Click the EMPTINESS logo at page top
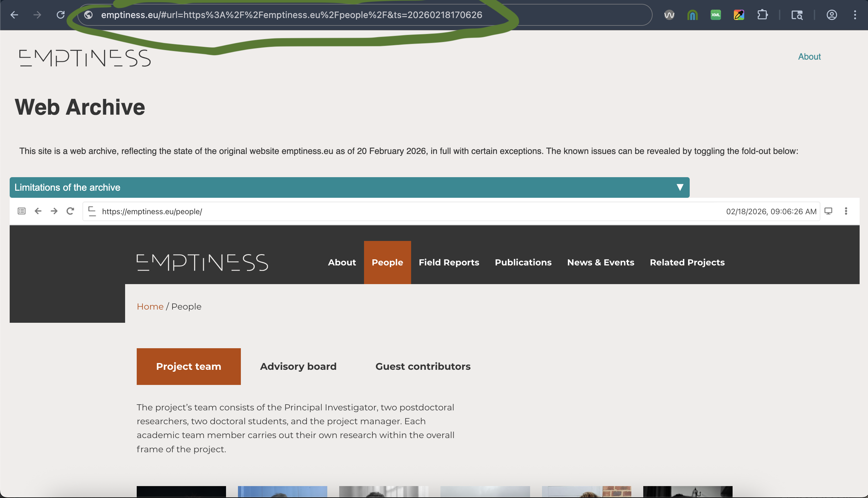The image size is (868, 498). [x=85, y=58]
